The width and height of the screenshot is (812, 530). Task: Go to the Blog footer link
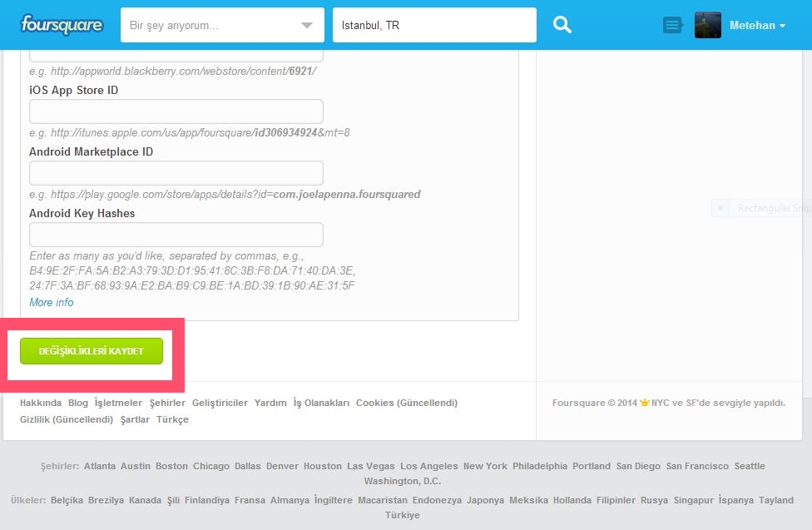click(78, 403)
